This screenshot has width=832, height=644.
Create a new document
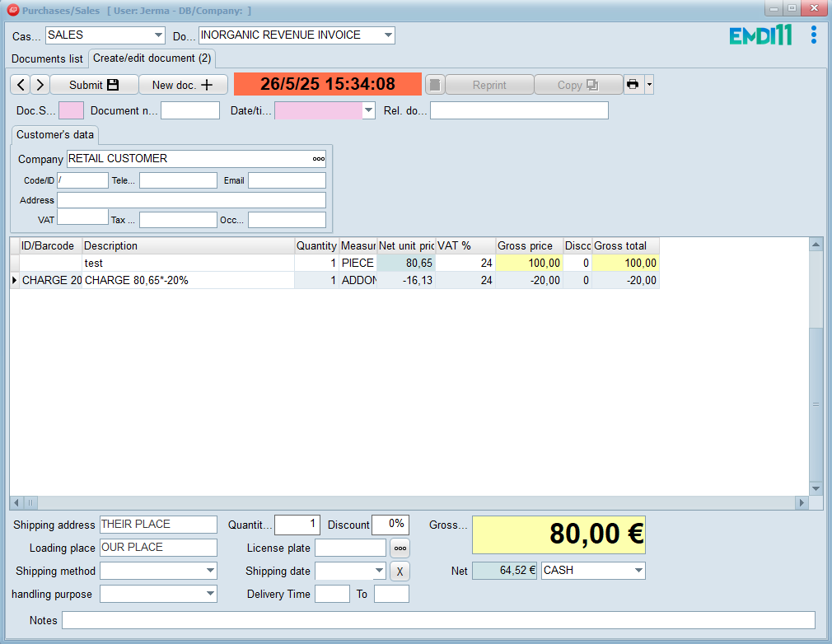click(x=183, y=85)
